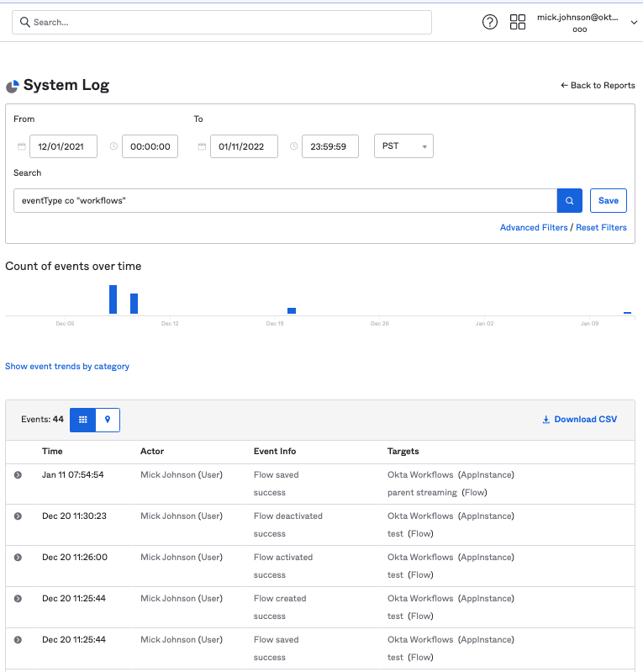Viewport: 643px width, 672px height.
Task: Click the To time clock icon
Action: (294, 146)
